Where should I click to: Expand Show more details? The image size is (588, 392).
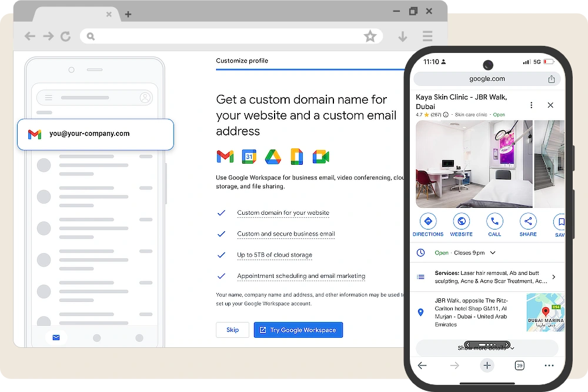tap(487, 348)
